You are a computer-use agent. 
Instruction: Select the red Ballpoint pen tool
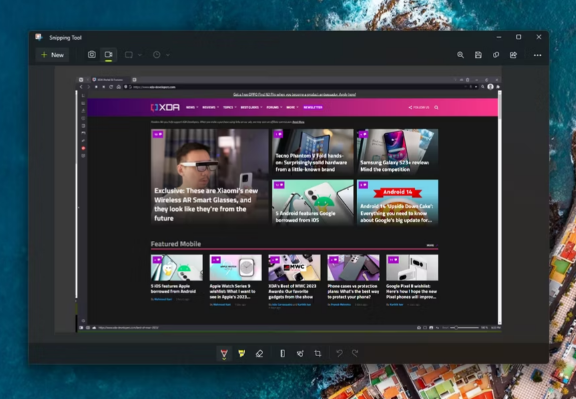pyautogui.click(x=224, y=353)
